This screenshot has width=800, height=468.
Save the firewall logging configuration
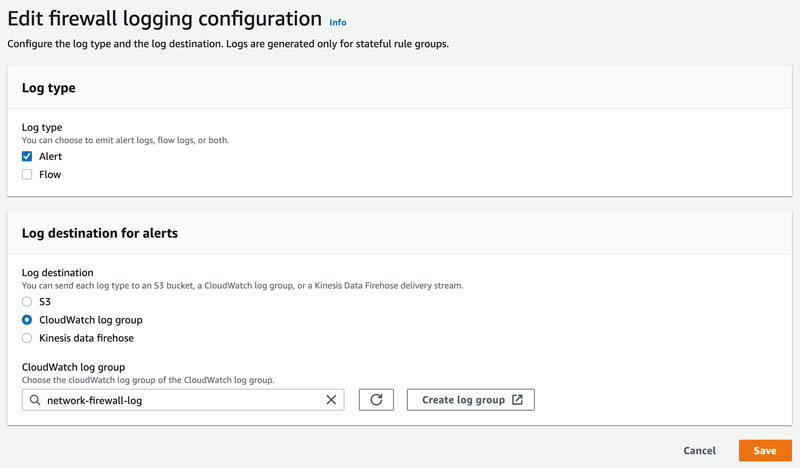pyautogui.click(x=765, y=451)
